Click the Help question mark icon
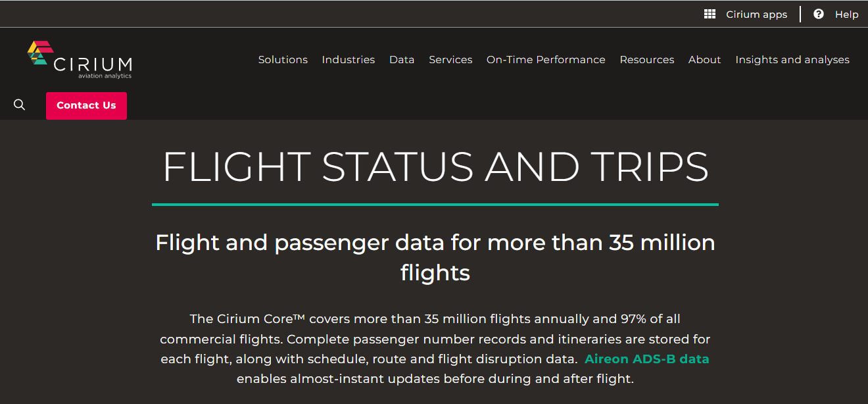The width and height of the screenshot is (868, 404). tap(818, 13)
